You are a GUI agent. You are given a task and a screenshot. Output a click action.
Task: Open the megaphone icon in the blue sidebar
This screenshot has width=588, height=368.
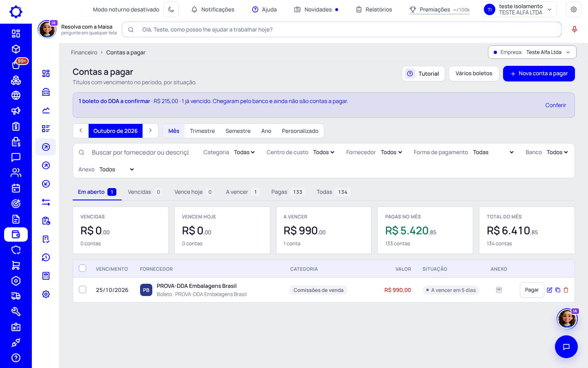coord(16,111)
